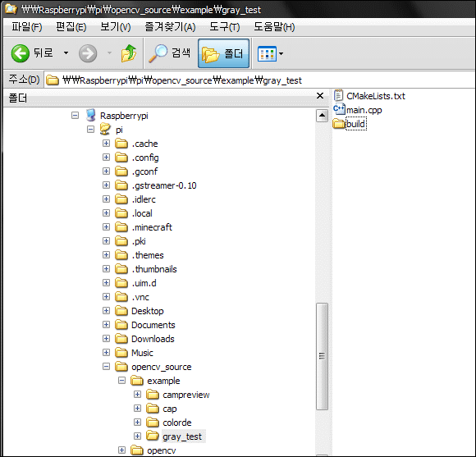Select the Downloads folder icon
The width and height of the screenshot is (476, 457).
pyautogui.click(x=121, y=339)
